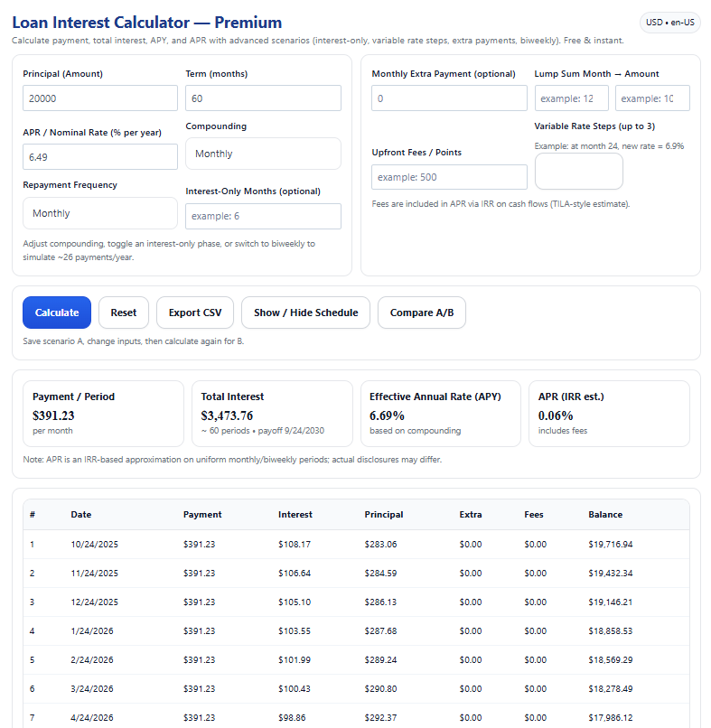
Task: Click interest value $108.17
Action: [295, 544]
